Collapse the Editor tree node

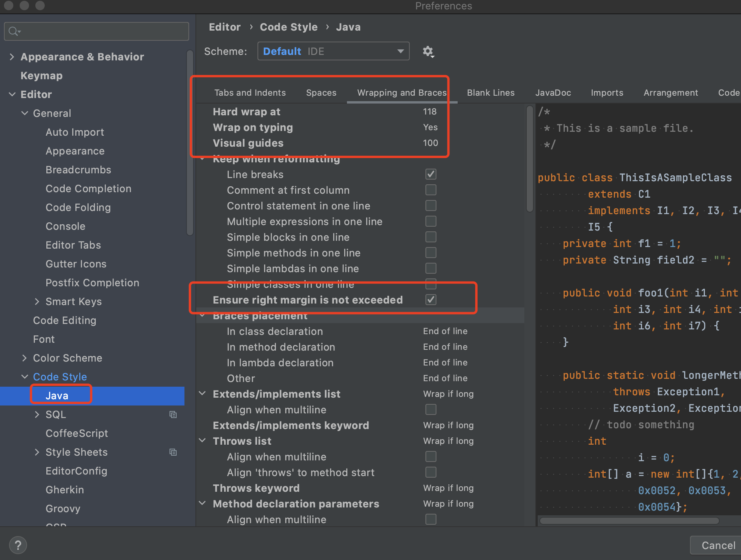coord(12,95)
